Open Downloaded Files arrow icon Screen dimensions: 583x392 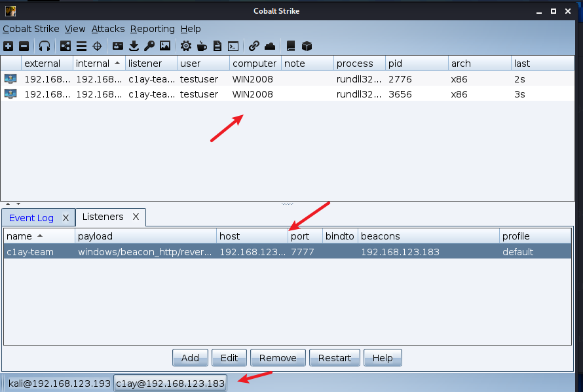[134, 46]
